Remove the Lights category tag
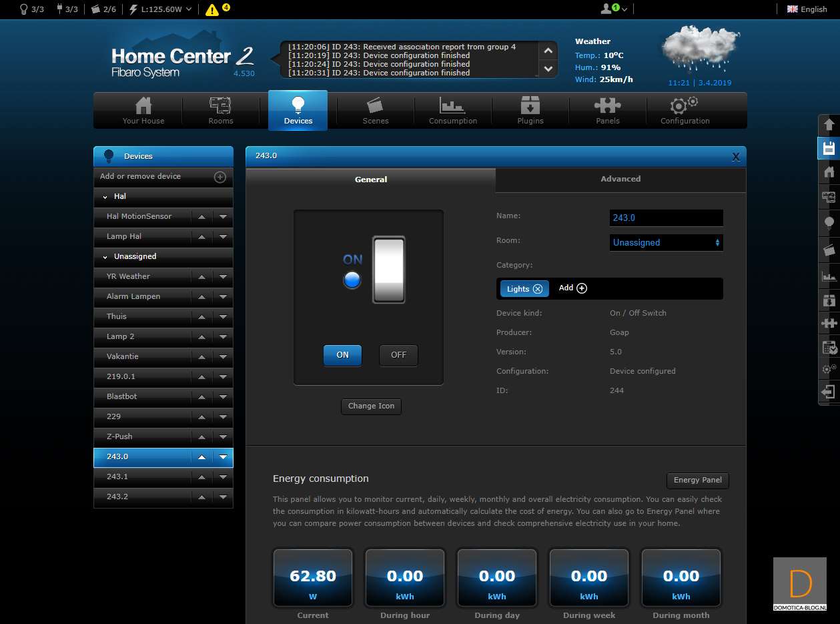This screenshot has height=624, width=840. pyautogui.click(x=538, y=289)
